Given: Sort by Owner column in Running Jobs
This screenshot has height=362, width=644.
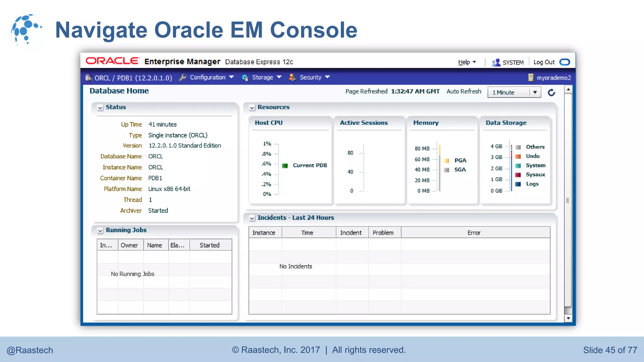Looking at the screenshot, I should [x=131, y=245].
